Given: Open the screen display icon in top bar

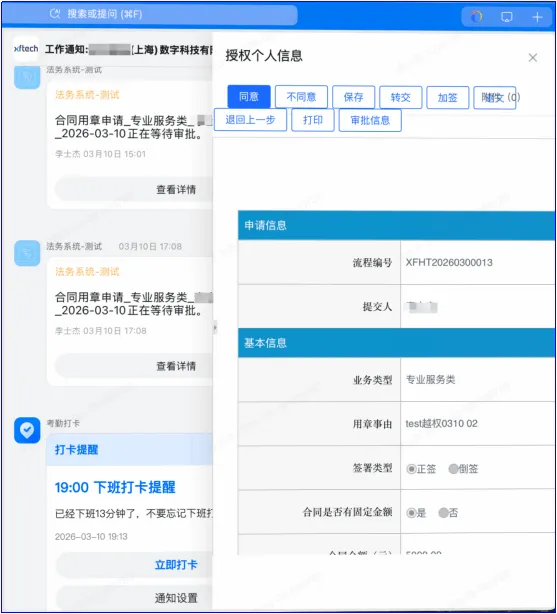Looking at the screenshot, I should point(506,17).
